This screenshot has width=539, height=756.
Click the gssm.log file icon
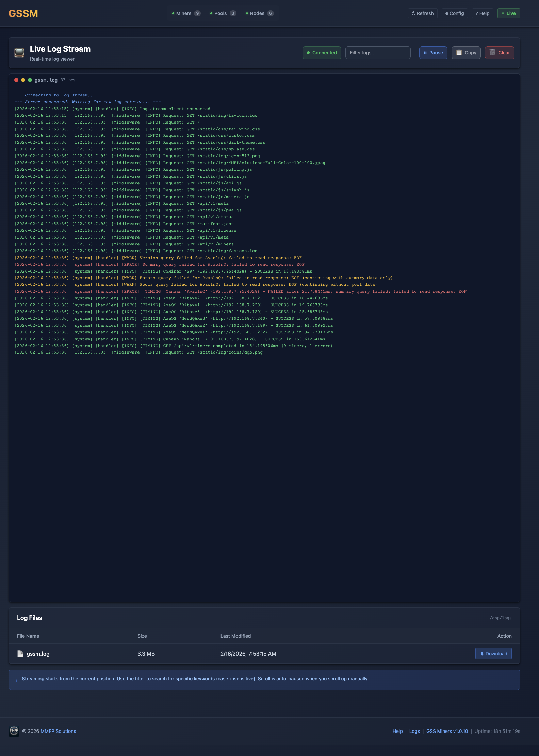[x=20, y=654]
